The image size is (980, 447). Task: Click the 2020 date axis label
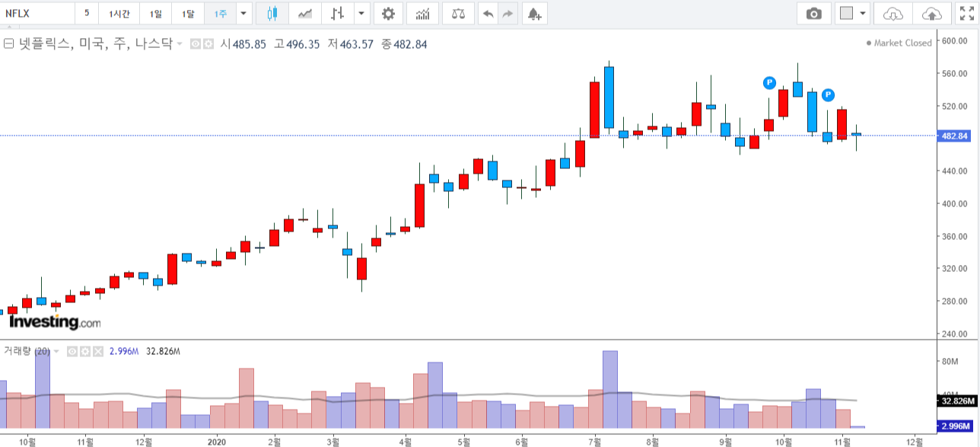(217, 441)
